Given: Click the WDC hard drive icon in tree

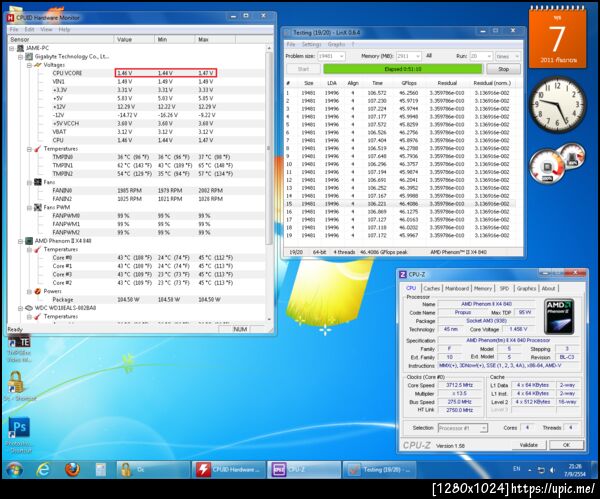Looking at the screenshot, I should click(29, 308).
